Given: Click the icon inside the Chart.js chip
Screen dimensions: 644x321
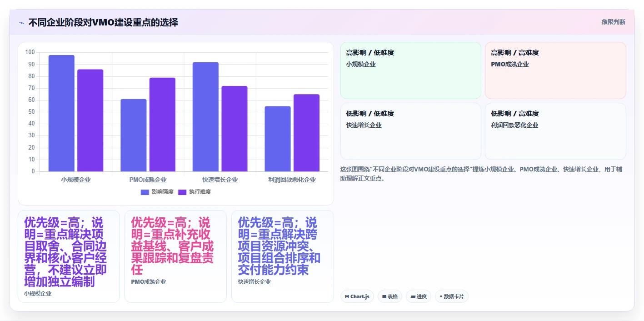Looking at the screenshot, I should pyautogui.click(x=347, y=296).
